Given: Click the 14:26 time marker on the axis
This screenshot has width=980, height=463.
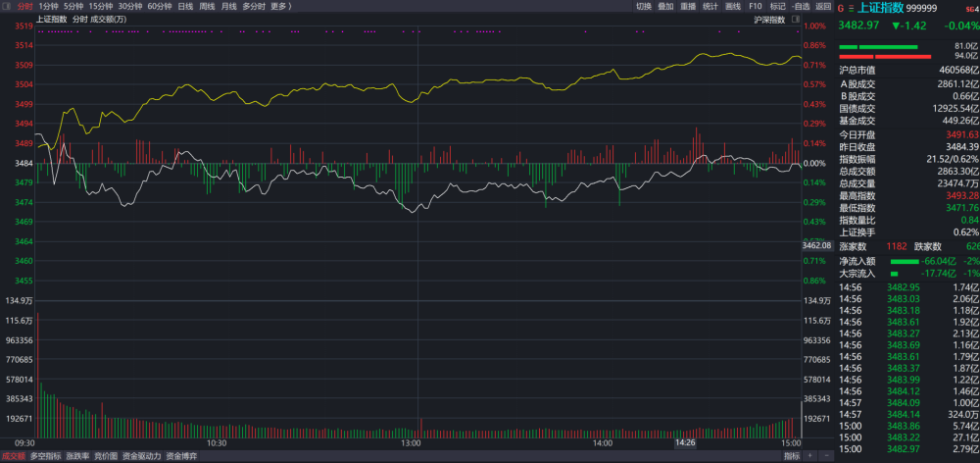Looking at the screenshot, I should (685, 443).
